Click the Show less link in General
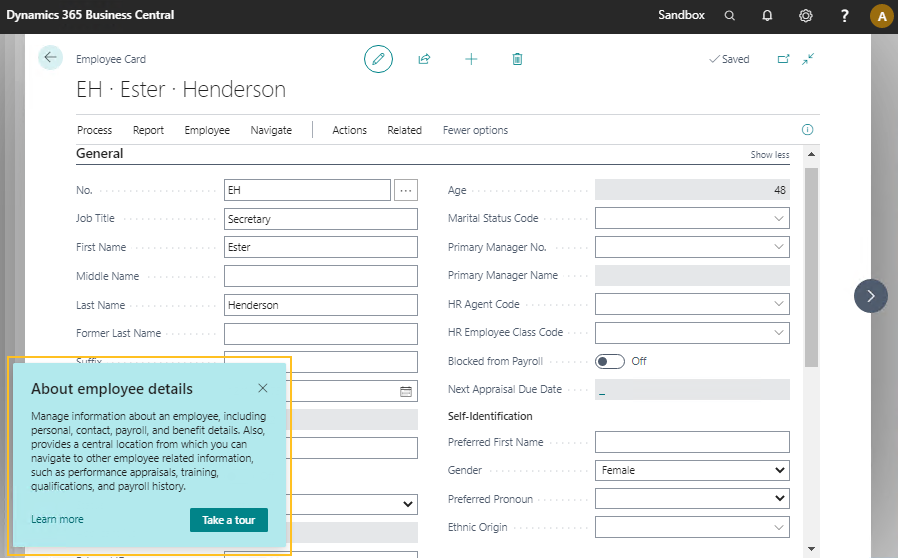Image resolution: width=898 pixels, height=558 pixels. (x=769, y=155)
